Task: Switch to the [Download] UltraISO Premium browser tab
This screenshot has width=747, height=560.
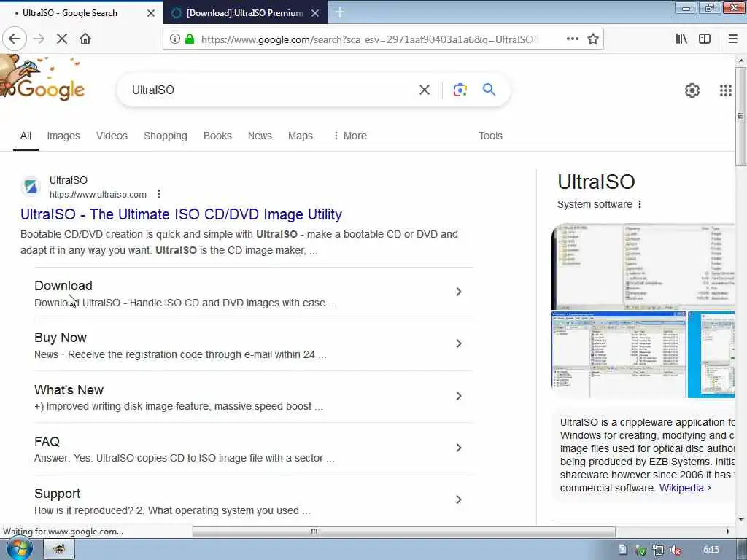Action: coord(245,13)
